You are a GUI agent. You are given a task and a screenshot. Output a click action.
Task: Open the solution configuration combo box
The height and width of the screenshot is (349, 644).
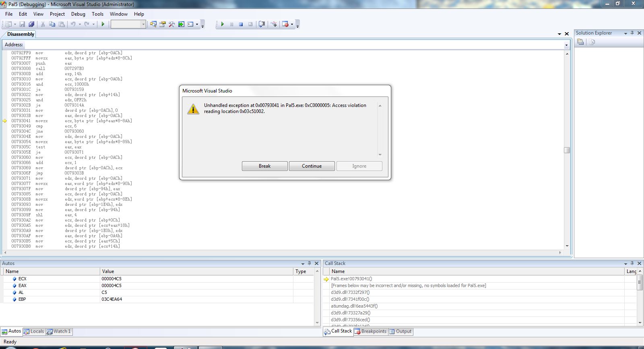128,25
